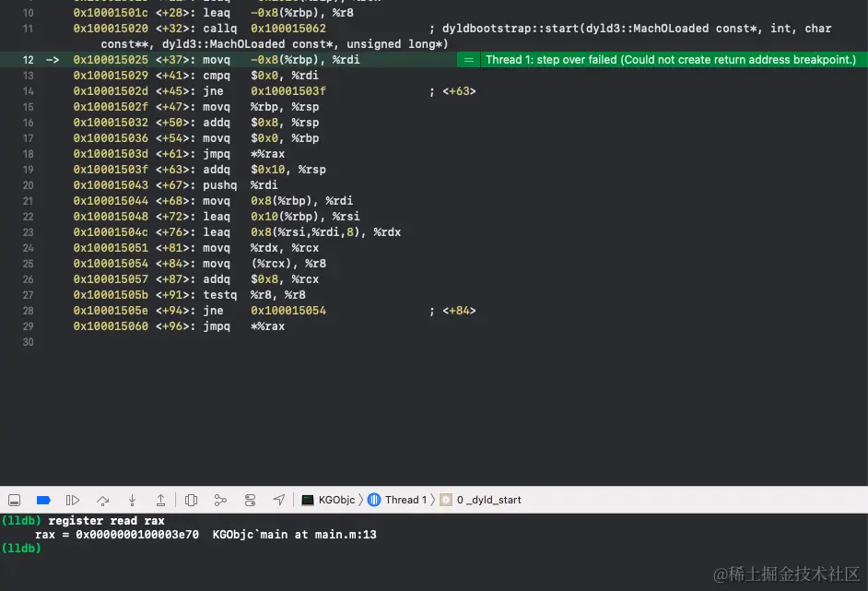Click the 'pushq %rdi' instruction on line 20
This screenshot has width=868, height=591.
tap(240, 185)
